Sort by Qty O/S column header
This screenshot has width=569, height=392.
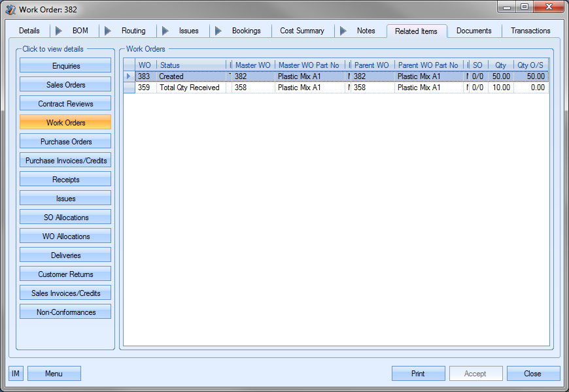click(x=530, y=65)
